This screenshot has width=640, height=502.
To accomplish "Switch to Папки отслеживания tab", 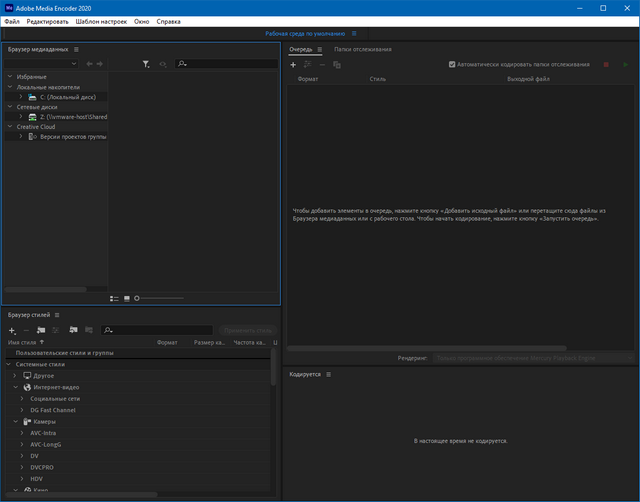I will pos(362,49).
